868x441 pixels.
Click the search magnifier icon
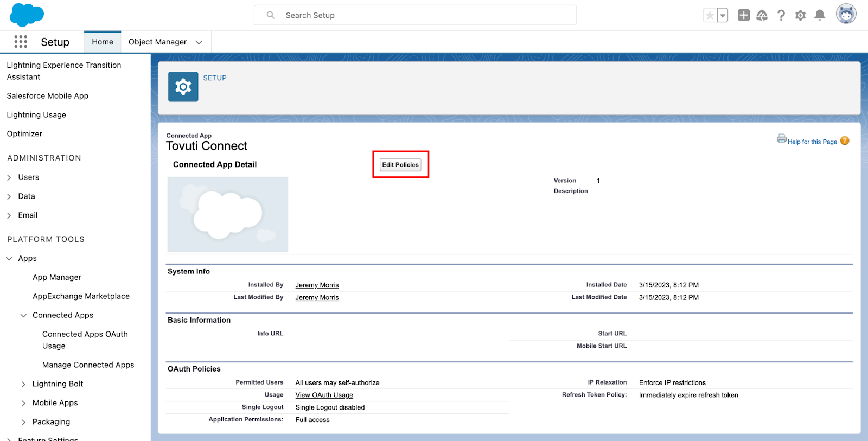pos(270,15)
